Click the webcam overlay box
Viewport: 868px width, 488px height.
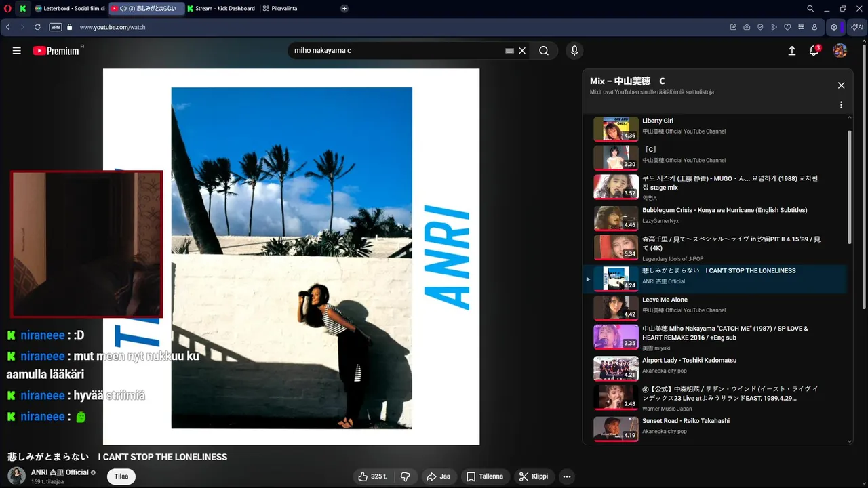click(87, 244)
